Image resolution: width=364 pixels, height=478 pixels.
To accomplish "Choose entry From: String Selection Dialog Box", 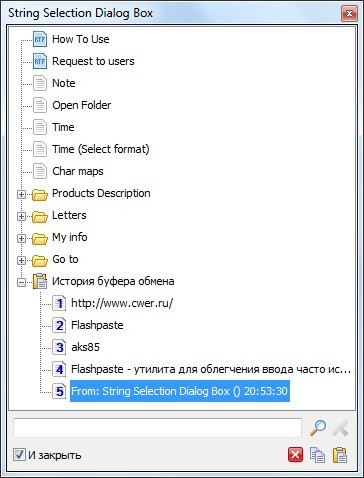I will pyautogui.click(x=180, y=391).
